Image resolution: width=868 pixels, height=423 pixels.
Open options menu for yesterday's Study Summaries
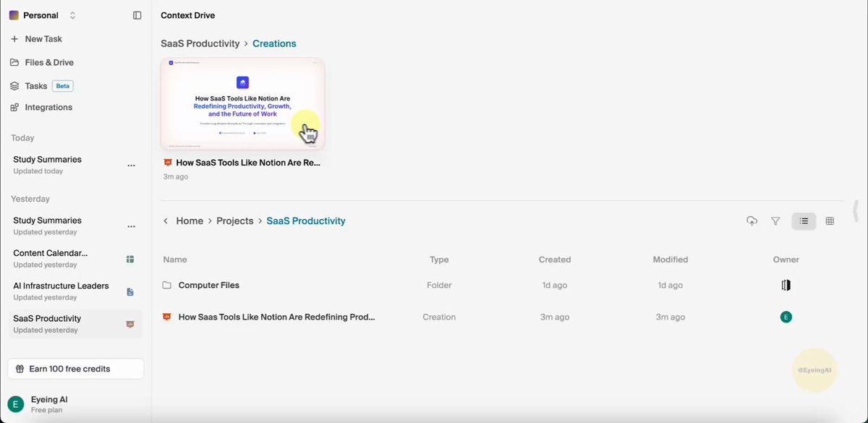coord(131,226)
